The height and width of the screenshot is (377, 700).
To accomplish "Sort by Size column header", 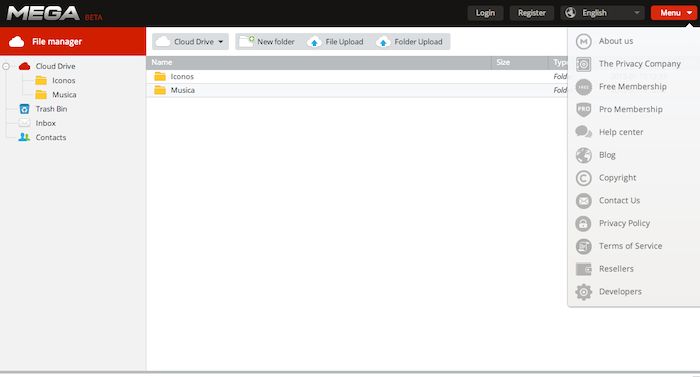I will click(520, 63).
